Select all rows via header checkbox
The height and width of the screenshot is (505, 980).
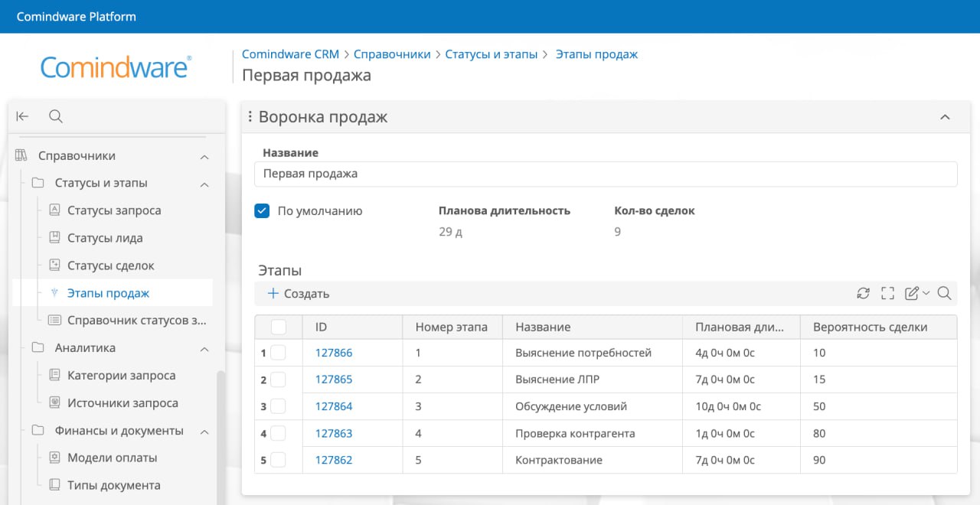coord(279,327)
